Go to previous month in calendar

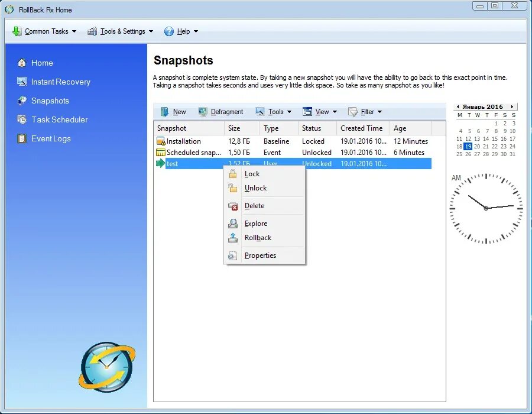[x=458, y=106]
